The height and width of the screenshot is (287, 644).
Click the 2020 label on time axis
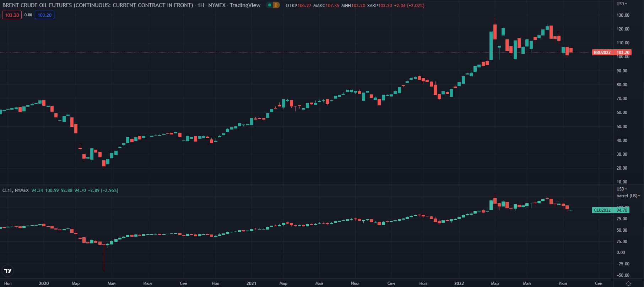pyautogui.click(x=44, y=283)
